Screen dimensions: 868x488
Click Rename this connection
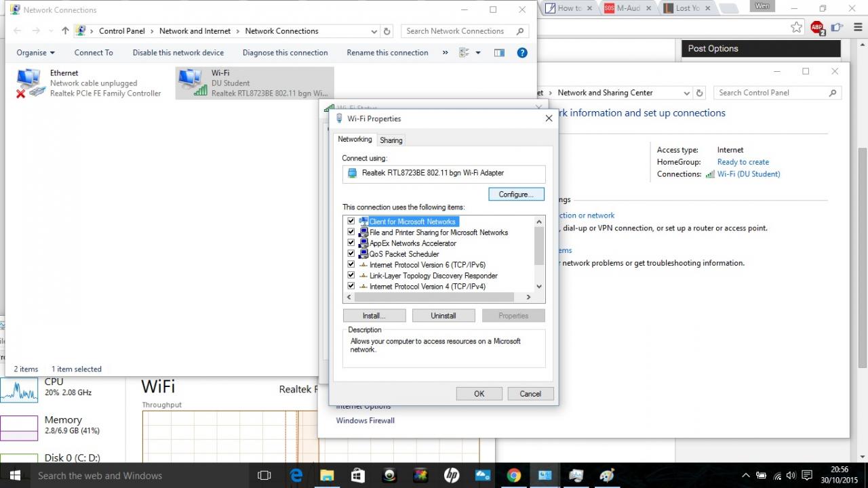point(387,52)
